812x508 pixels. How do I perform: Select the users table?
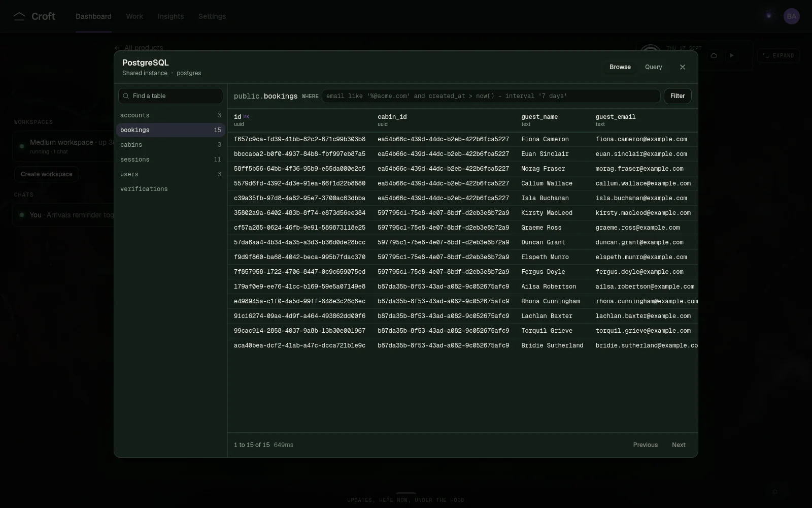171,174
